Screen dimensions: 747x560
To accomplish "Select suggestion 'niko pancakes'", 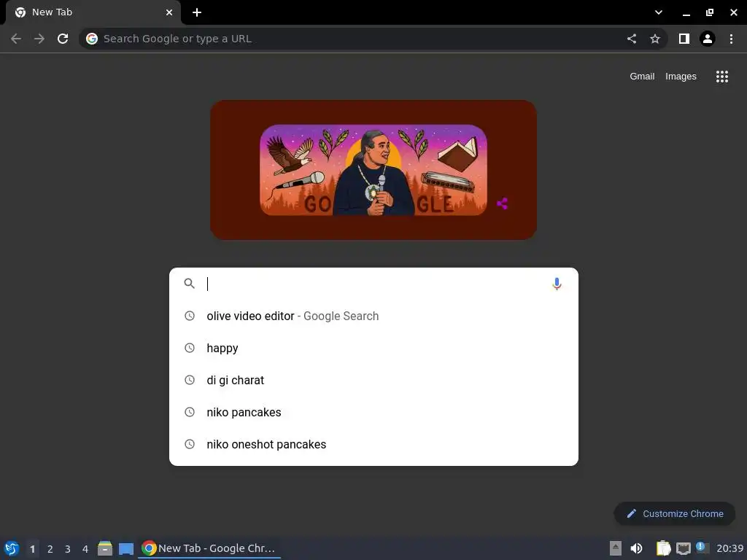I will 373,412.
